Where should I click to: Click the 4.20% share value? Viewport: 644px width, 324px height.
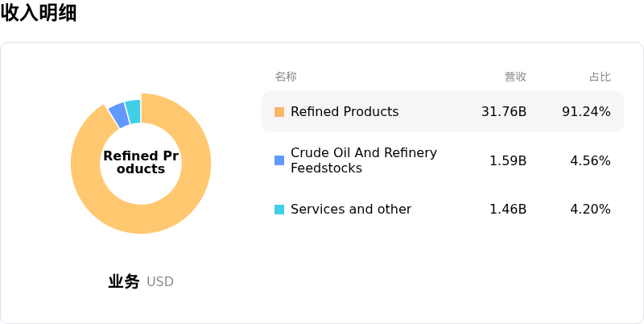pyautogui.click(x=590, y=210)
